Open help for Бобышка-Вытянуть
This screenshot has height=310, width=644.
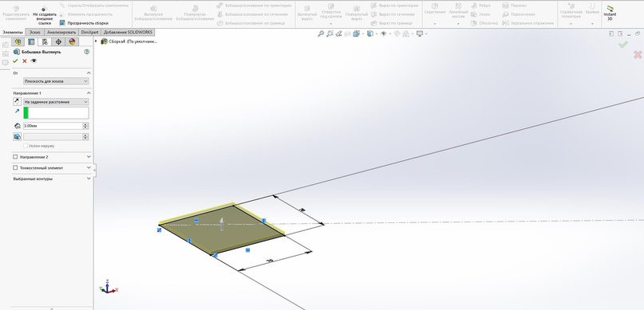tap(87, 52)
